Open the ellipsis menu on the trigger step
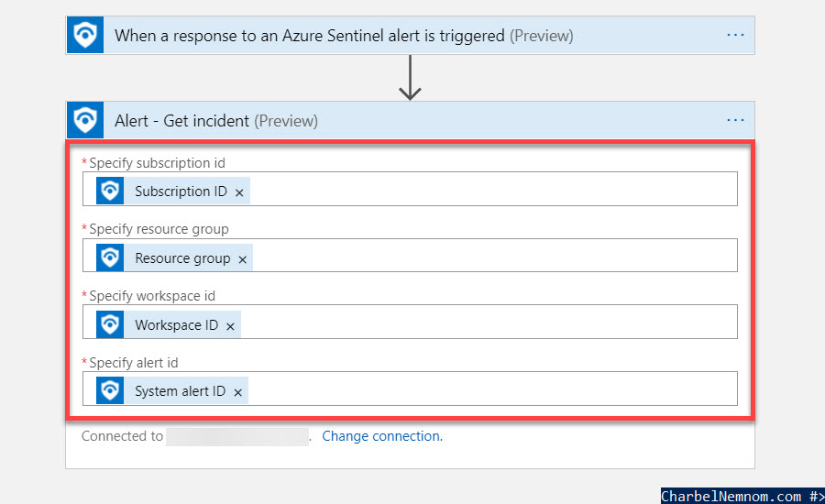825x504 pixels. point(735,35)
